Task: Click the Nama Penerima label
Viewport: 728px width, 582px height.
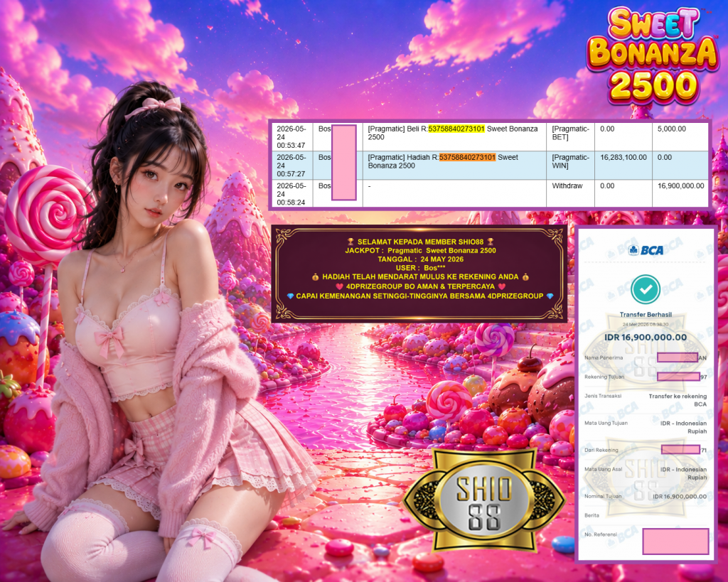Action: (604, 358)
